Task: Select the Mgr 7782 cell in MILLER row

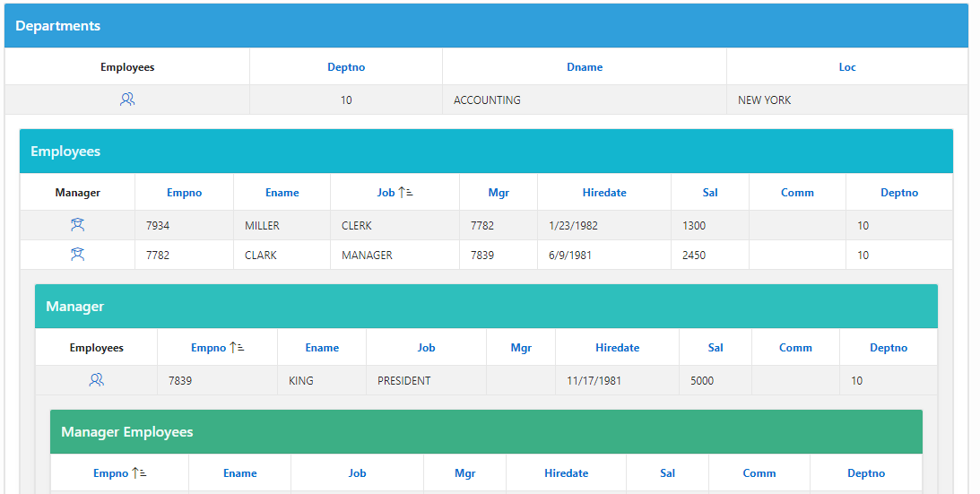Action: (x=499, y=225)
